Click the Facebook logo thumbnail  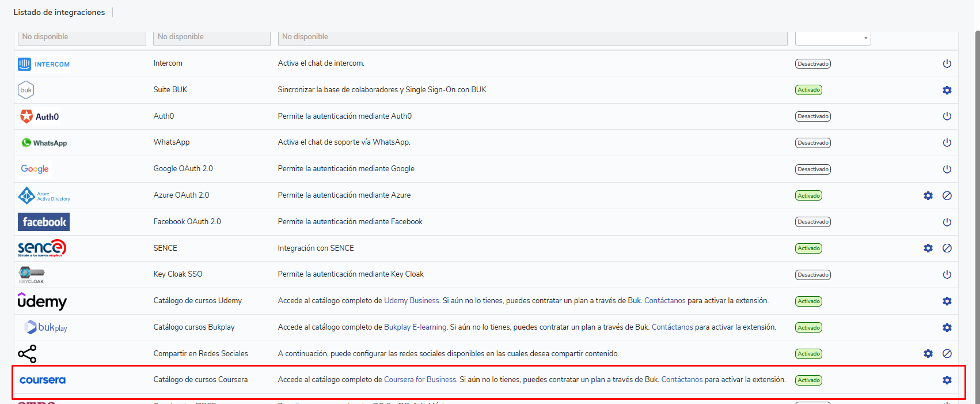click(x=44, y=222)
